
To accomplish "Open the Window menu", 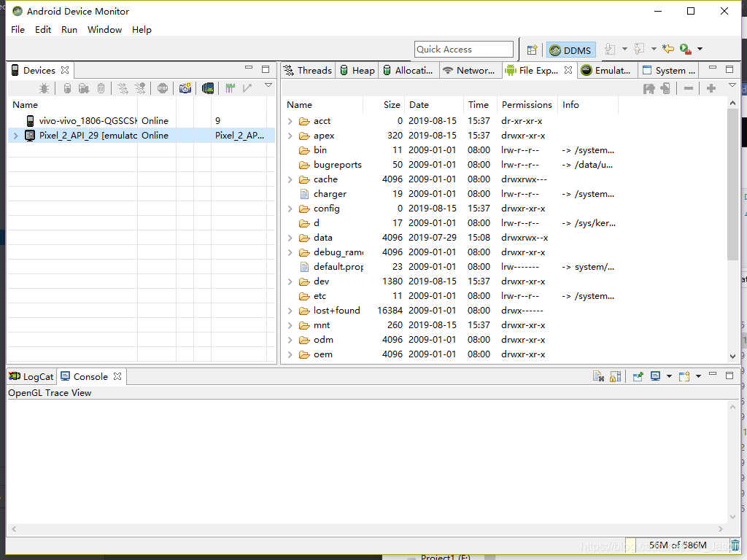I will (104, 29).
